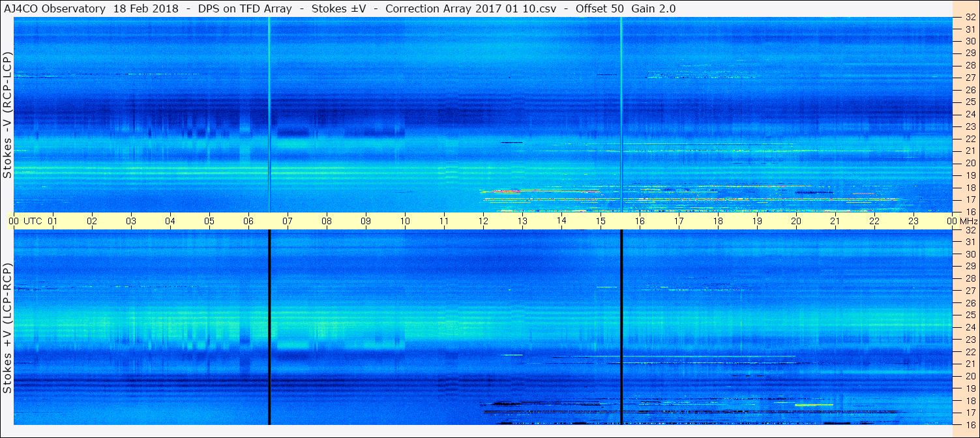Click 24 MHz tick in Stokes -V panel
The image size is (980, 438).
pos(970,114)
